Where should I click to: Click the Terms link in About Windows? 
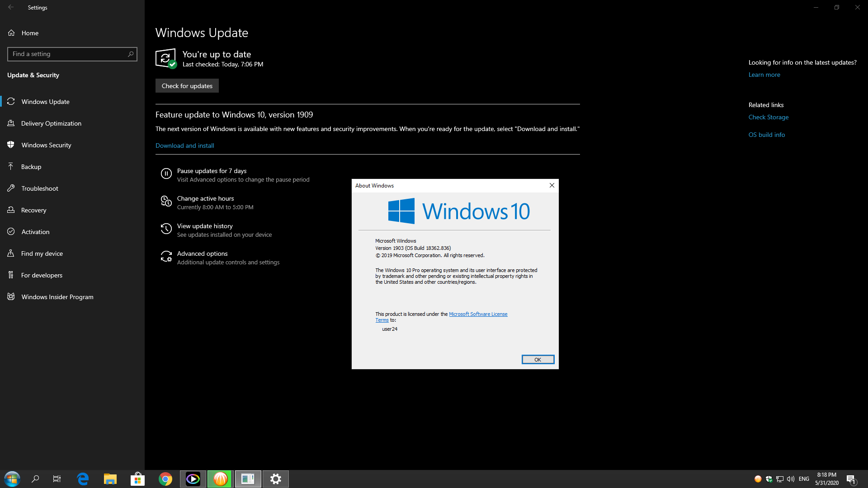382,320
